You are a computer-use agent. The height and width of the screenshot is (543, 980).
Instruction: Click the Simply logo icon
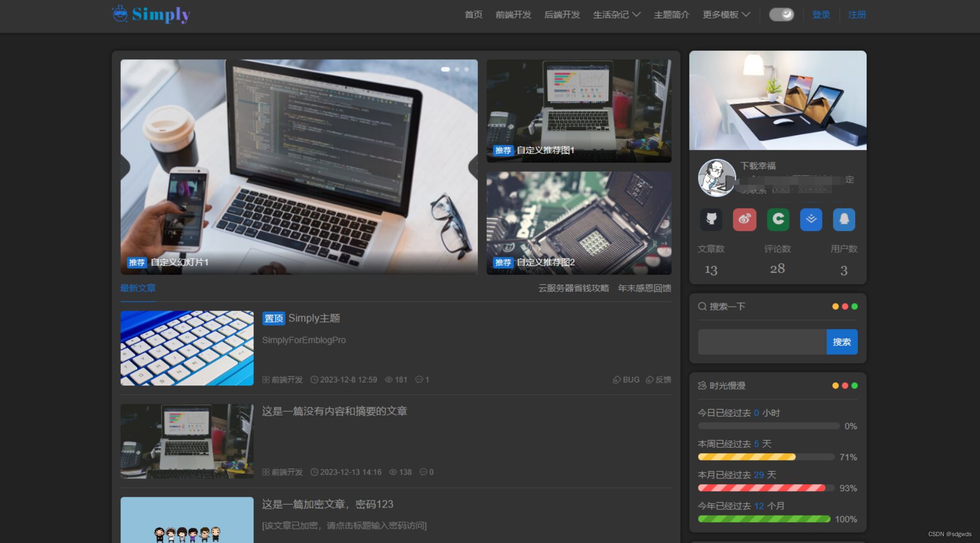pos(120,14)
